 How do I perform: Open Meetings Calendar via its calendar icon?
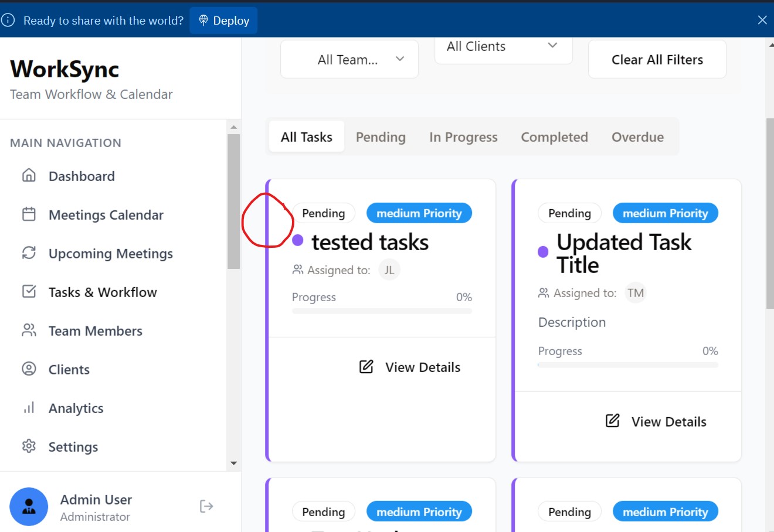(29, 214)
